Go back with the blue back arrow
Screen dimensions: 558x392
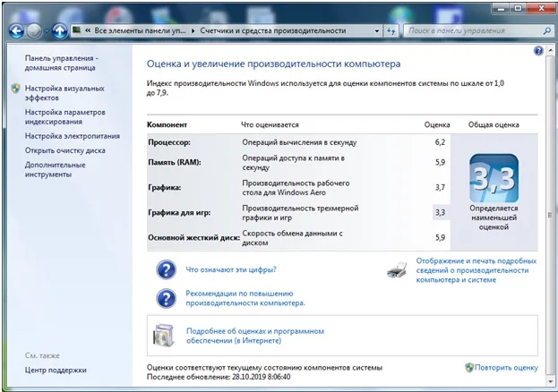(x=16, y=31)
